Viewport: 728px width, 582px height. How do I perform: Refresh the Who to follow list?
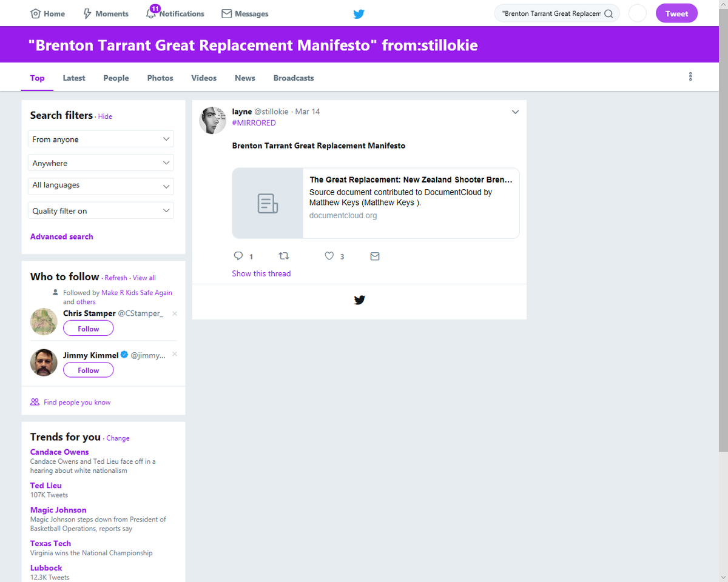pyautogui.click(x=116, y=278)
